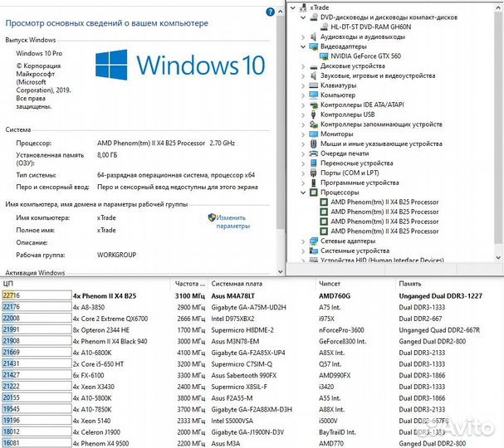Click the Переносные устройства icon
This screenshot has height=448, width=504.
[x=313, y=163]
